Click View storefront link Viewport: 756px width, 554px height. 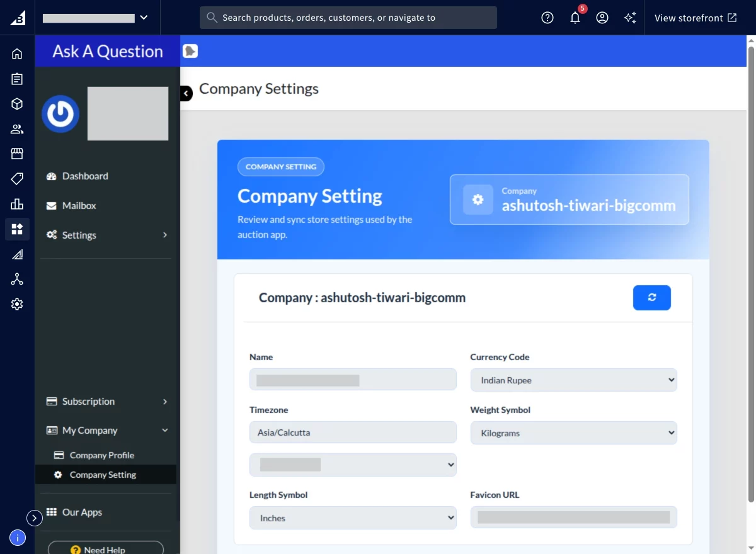click(x=696, y=18)
